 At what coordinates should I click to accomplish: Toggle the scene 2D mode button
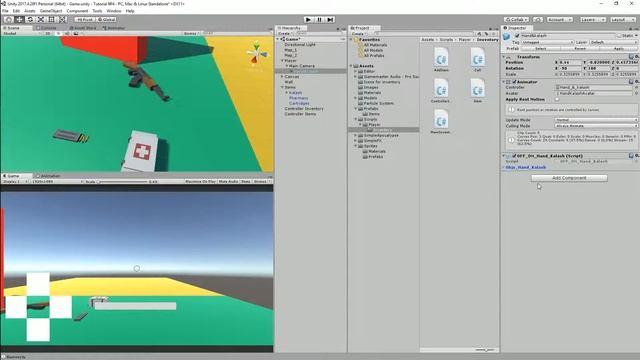[48, 33]
